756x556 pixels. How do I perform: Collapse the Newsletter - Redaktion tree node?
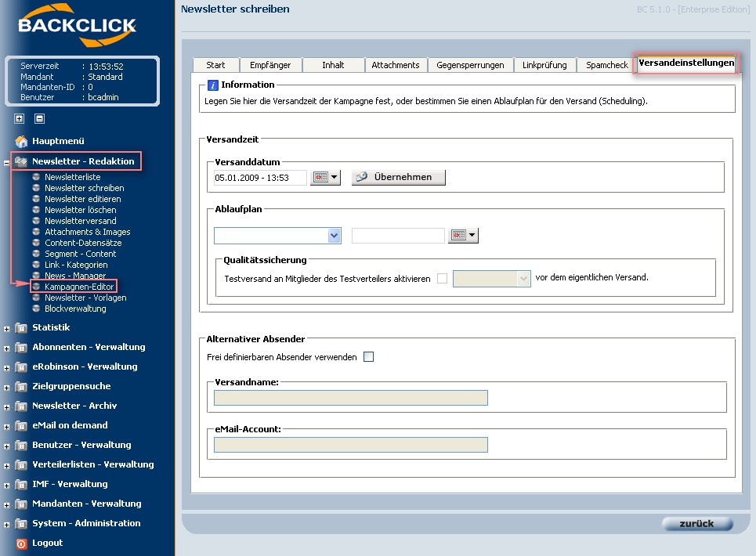tap(7, 164)
